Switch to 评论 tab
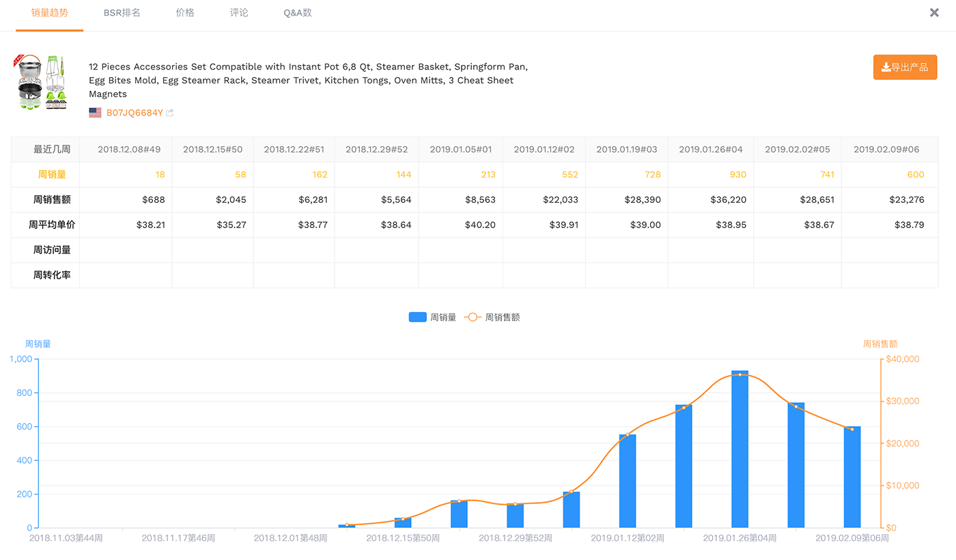Image resolution: width=956 pixels, height=560 pixels. click(x=239, y=13)
